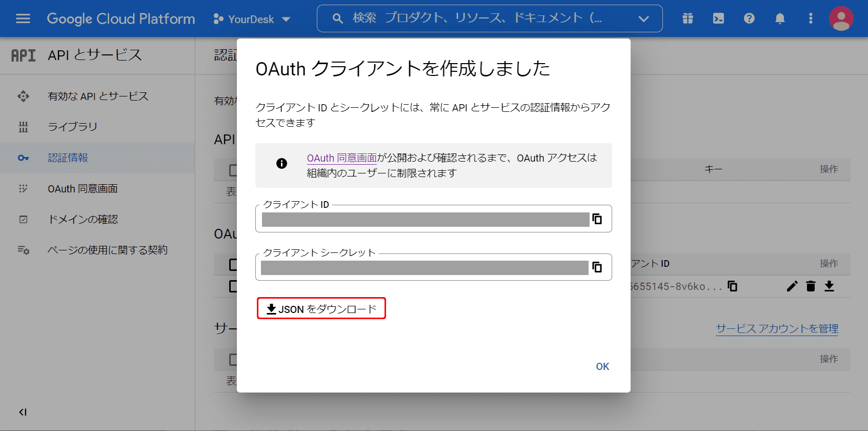Click the library sidebar icon
Viewport: 868px width, 431px height.
click(x=24, y=127)
